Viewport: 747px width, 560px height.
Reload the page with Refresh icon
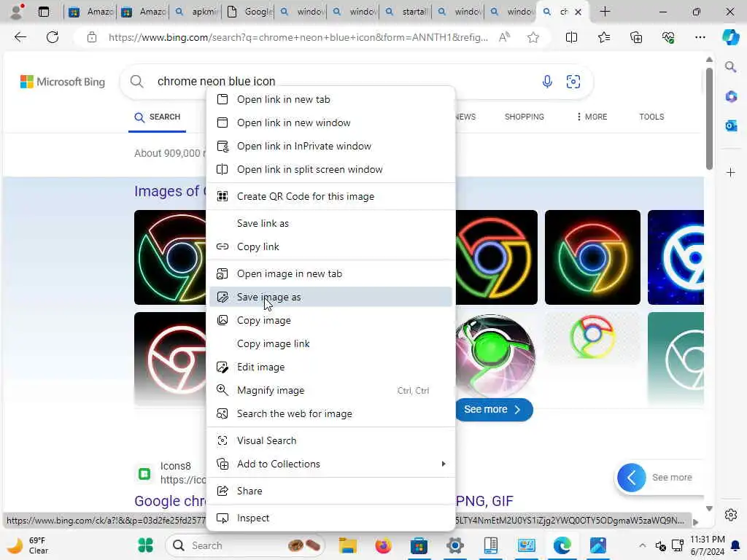53,37
